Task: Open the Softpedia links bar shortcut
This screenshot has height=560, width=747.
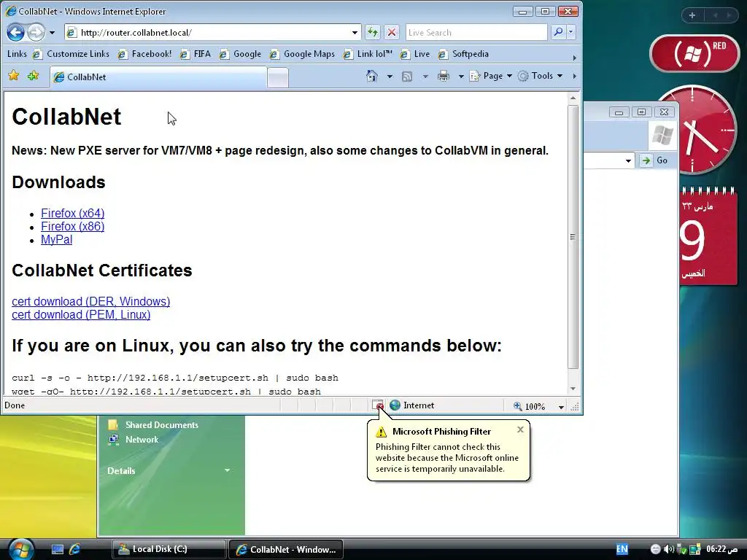Action: coord(463,54)
